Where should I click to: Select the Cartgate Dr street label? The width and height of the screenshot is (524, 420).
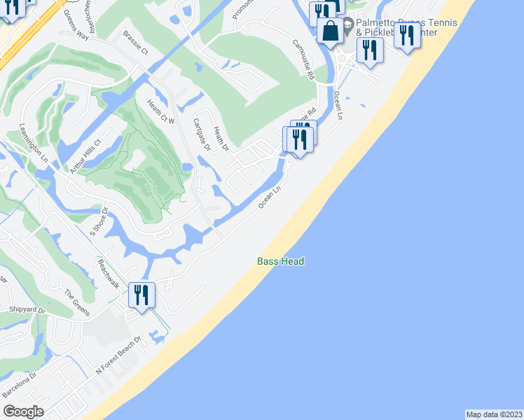pyautogui.click(x=202, y=134)
